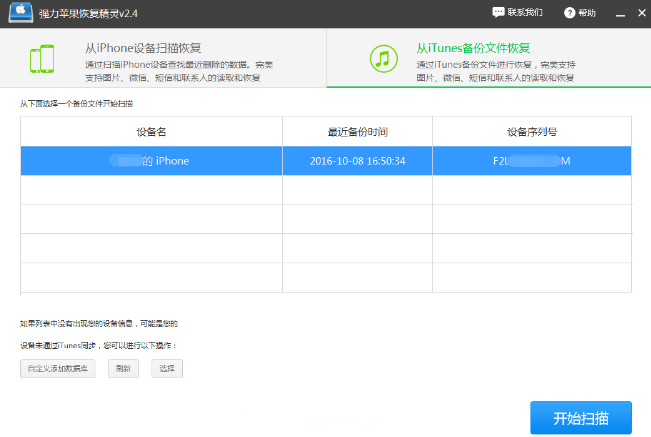The width and height of the screenshot is (651, 437).
Task: Click the 2016-10-08 16:50:34 backup time cell
Action: [357, 161]
